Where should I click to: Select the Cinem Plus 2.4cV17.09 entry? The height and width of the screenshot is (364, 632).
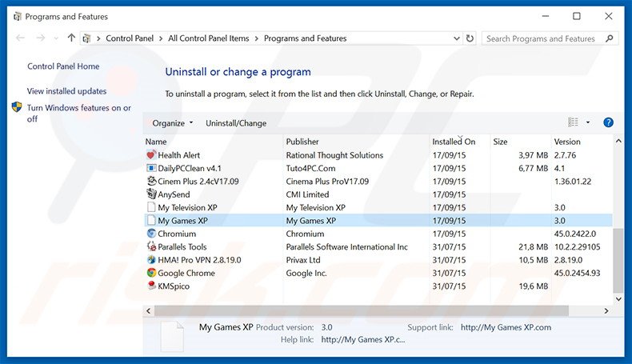point(198,181)
